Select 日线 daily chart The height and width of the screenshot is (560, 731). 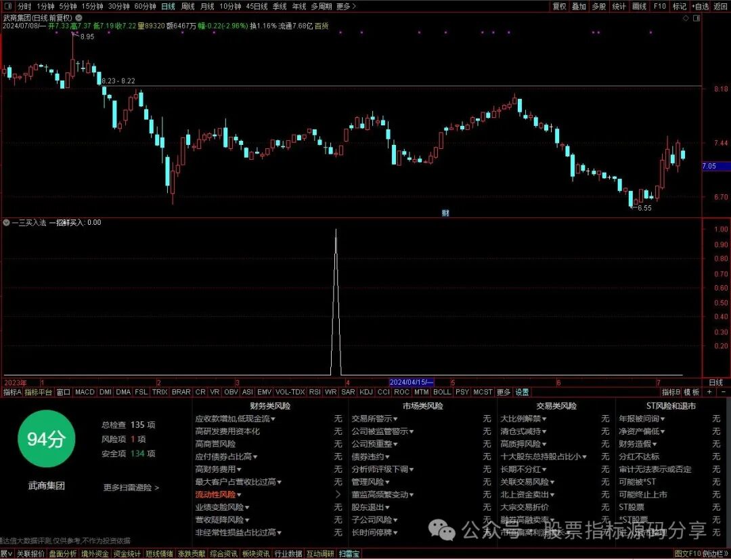click(168, 6)
